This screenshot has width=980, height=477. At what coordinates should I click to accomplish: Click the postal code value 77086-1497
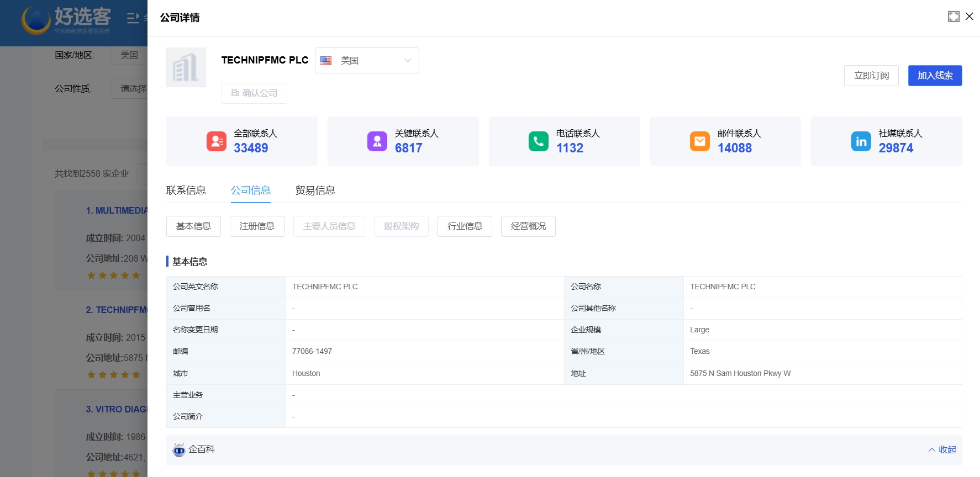pyautogui.click(x=312, y=351)
